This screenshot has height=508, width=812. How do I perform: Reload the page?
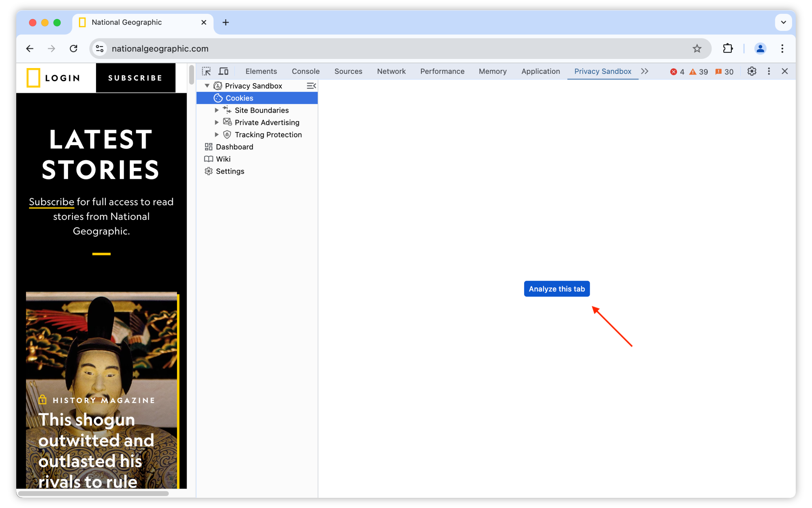(73, 49)
